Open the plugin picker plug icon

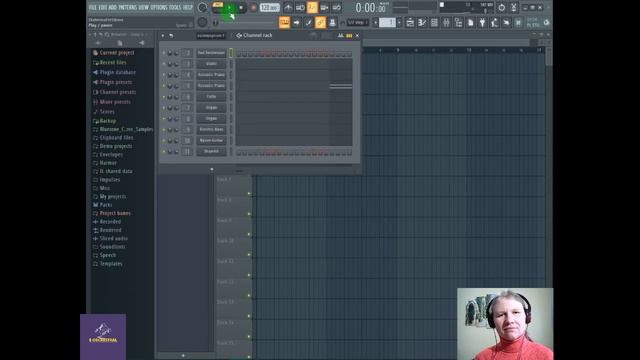[482, 22]
